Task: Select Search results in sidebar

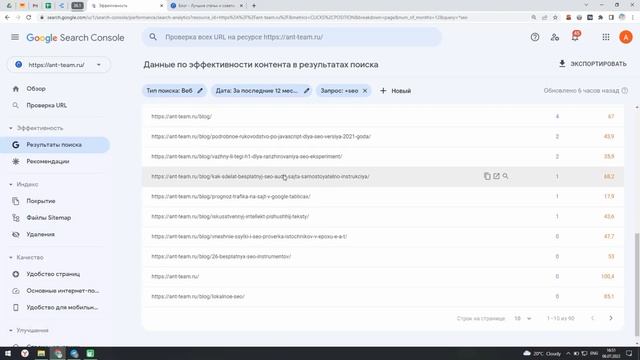Action: coord(55,145)
